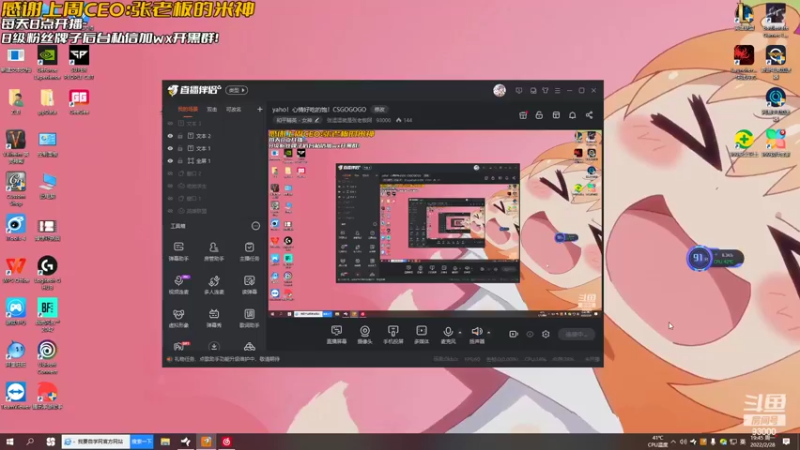The height and width of the screenshot is (450, 800).
Task: Show the hidden 文本 3 layer
Action: [170, 123]
